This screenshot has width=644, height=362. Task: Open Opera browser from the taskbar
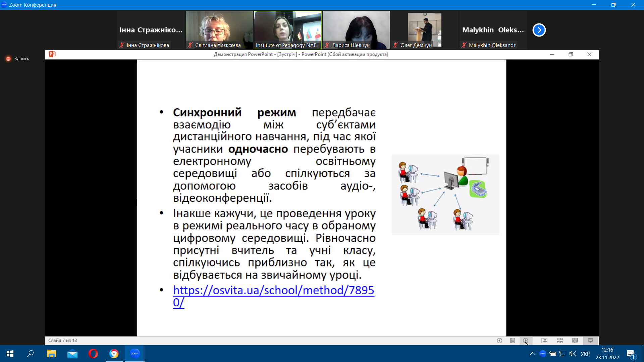click(93, 354)
